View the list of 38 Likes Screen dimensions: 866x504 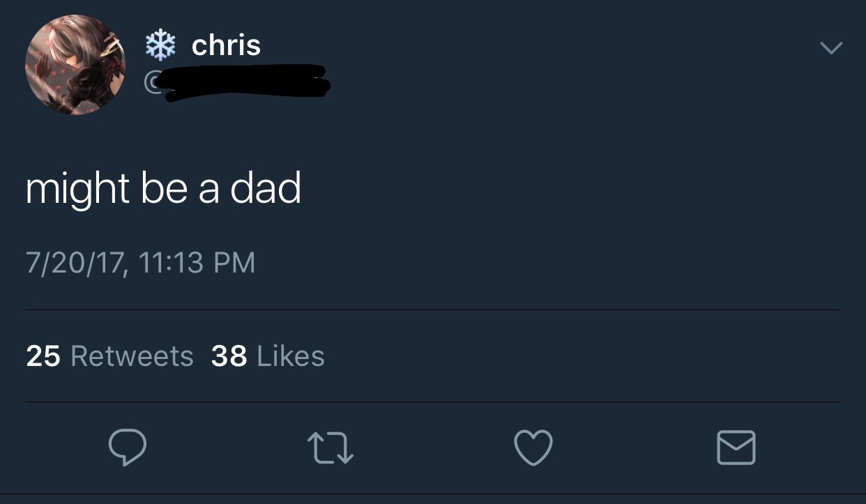(x=268, y=356)
